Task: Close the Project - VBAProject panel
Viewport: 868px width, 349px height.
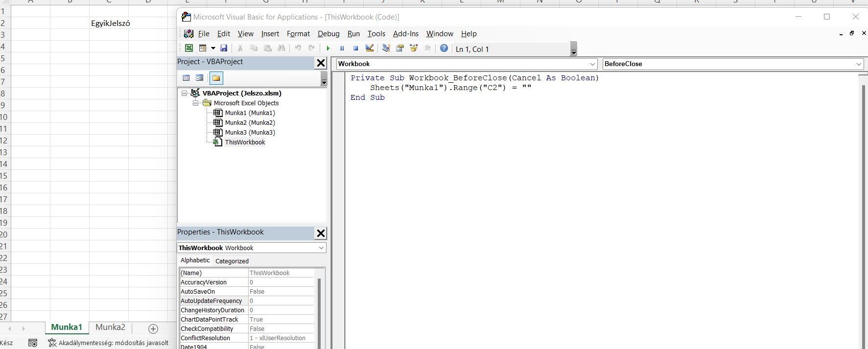Action: (x=321, y=63)
